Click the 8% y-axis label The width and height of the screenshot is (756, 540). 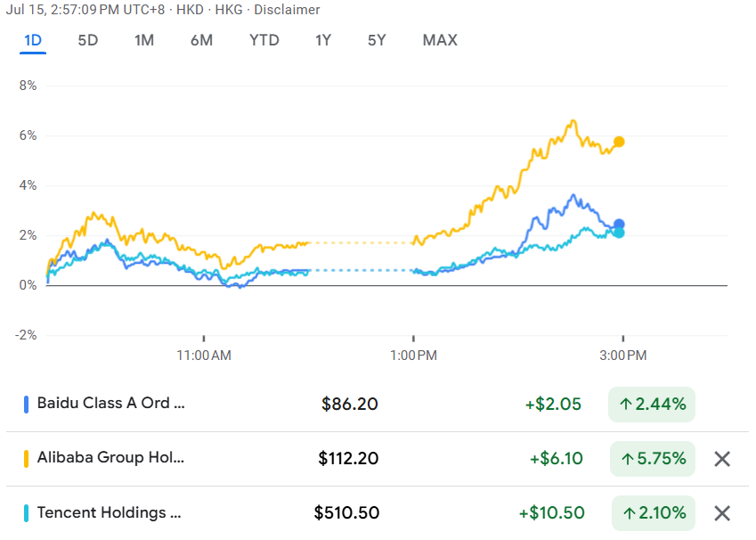[28, 86]
